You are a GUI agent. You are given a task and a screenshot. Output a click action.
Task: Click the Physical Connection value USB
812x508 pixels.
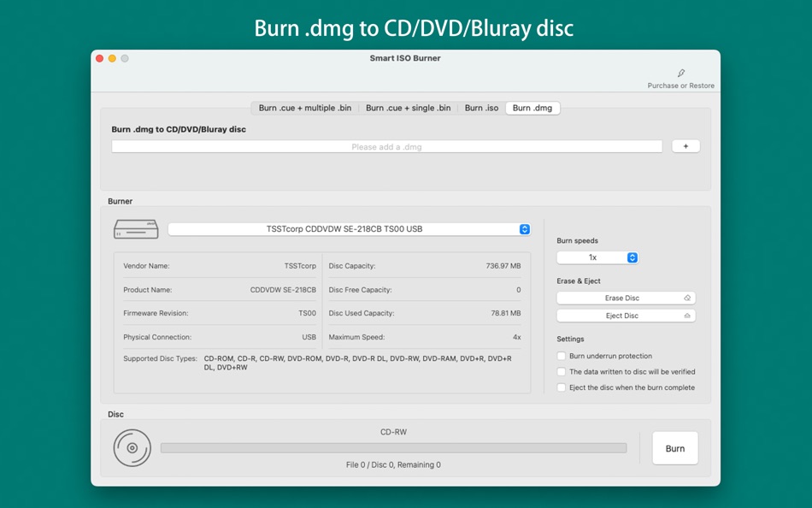(x=309, y=337)
